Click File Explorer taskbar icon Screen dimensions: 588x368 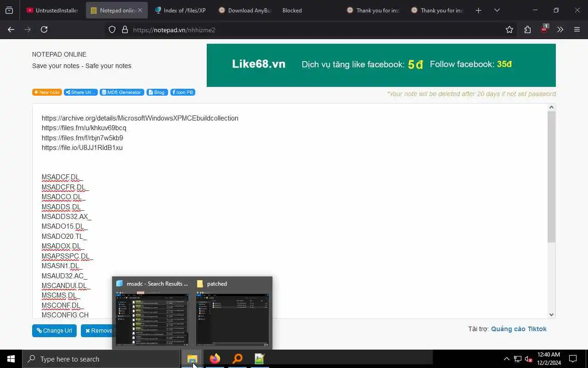pyautogui.click(x=192, y=359)
